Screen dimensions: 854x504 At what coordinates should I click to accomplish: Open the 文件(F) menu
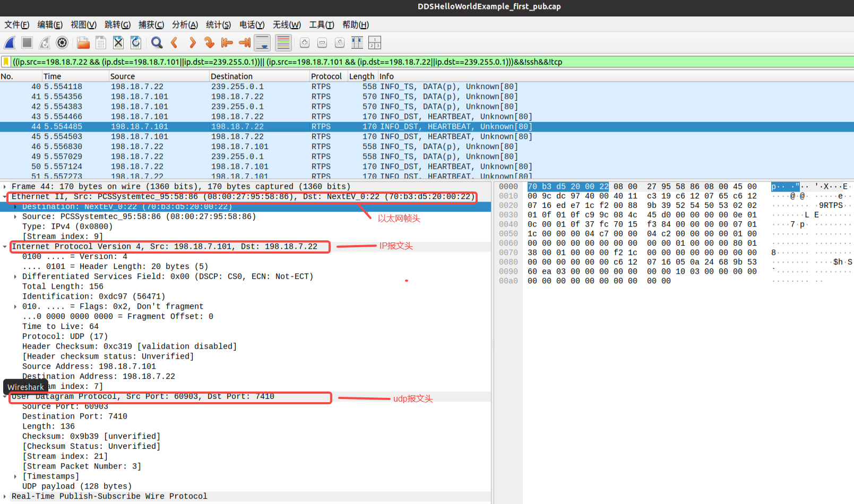point(17,25)
